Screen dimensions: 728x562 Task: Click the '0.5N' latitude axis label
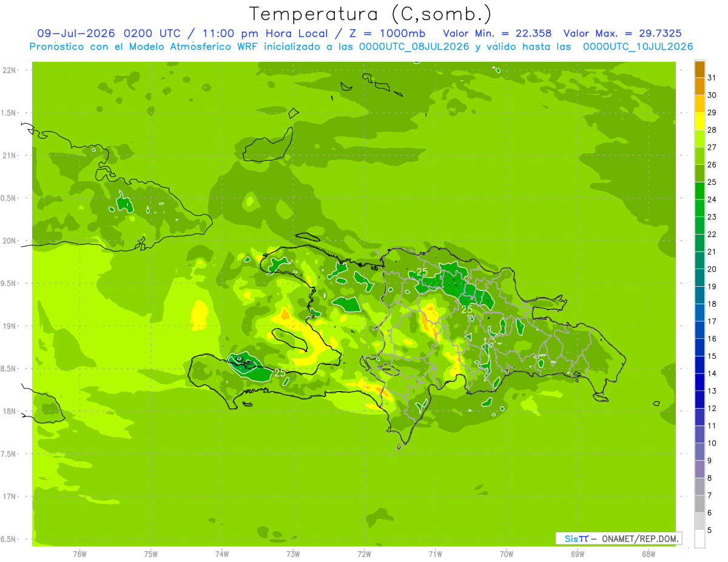(9, 198)
